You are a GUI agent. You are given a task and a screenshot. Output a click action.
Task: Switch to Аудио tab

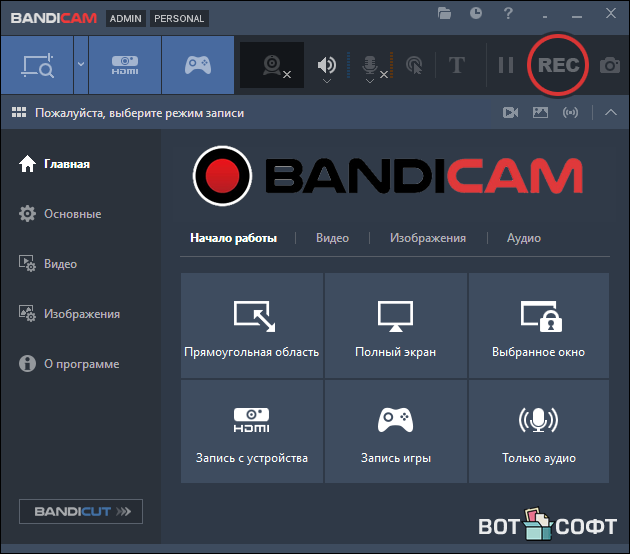coord(524,238)
